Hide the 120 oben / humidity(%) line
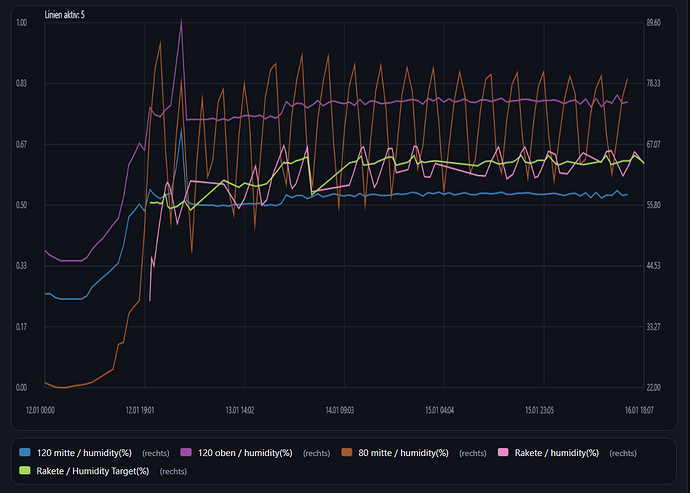Screen dimensions: 690x493 (245, 453)
